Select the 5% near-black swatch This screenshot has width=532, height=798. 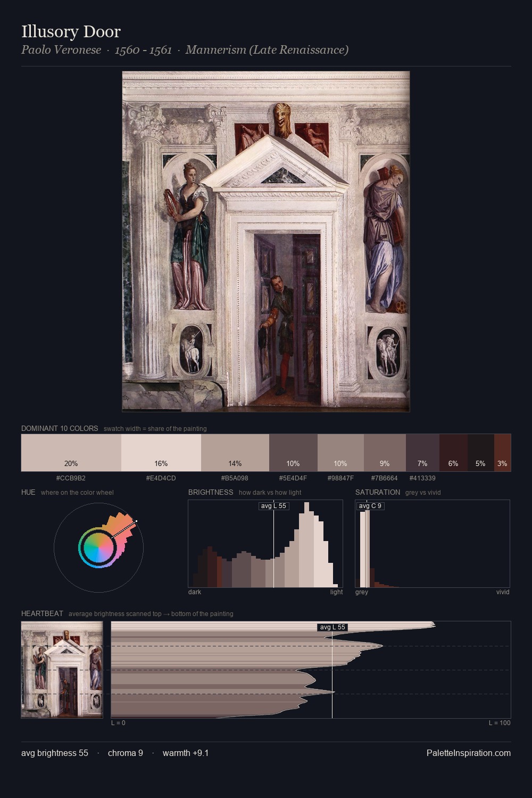point(481,453)
